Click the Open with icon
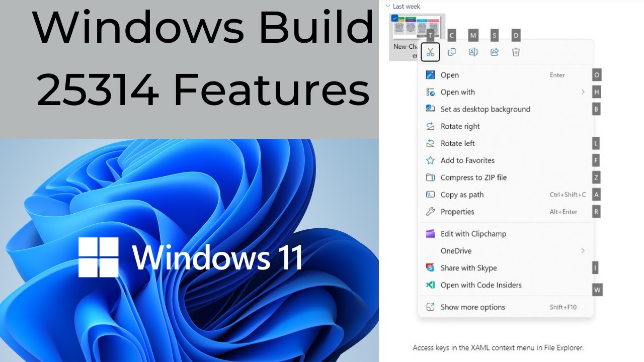This screenshot has width=644, height=362. point(430,92)
